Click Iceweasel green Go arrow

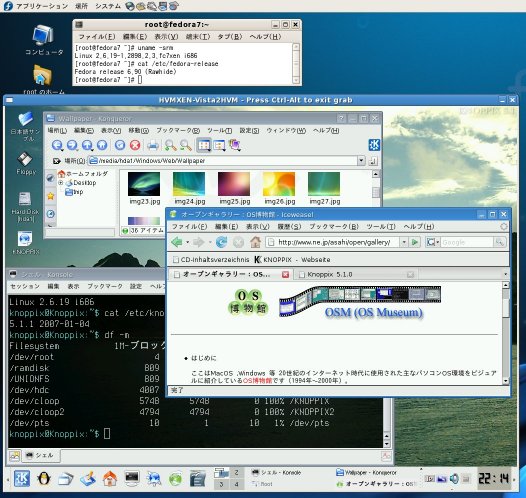coord(415,242)
